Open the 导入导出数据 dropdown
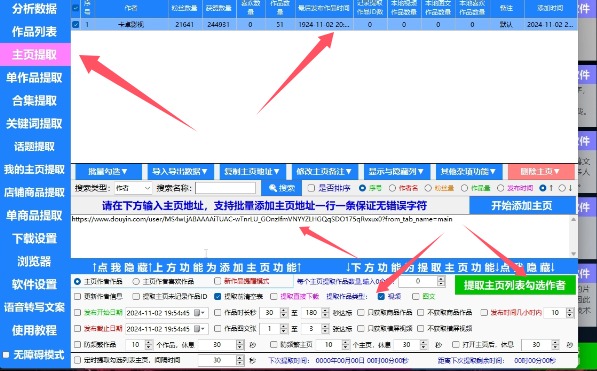The width and height of the screenshot is (597, 371). (x=180, y=172)
